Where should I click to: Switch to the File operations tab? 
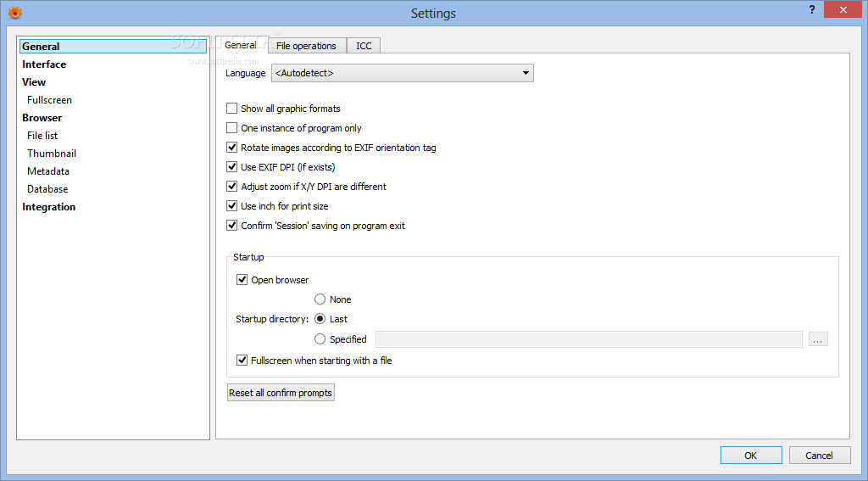pos(307,46)
